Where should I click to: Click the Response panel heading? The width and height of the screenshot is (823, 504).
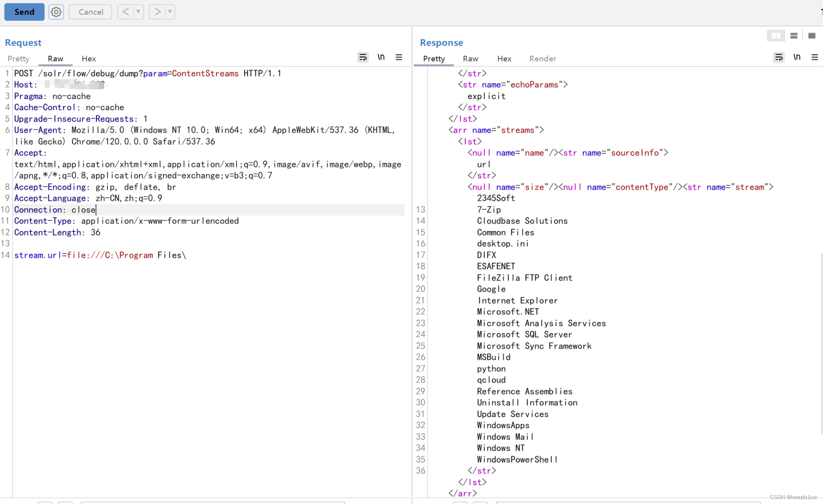[441, 42]
